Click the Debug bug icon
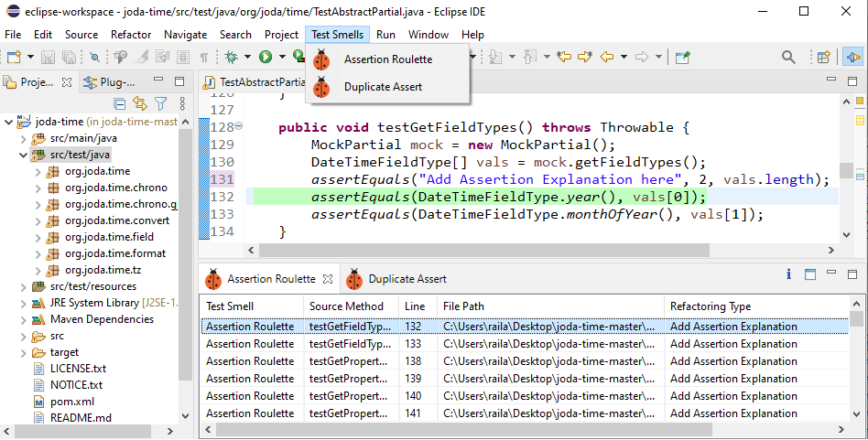 point(232,57)
